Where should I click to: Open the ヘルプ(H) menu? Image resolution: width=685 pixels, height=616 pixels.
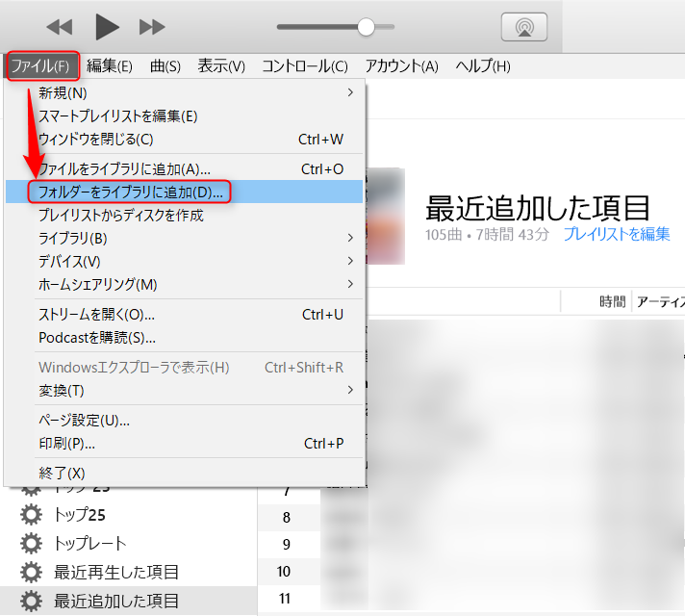tap(483, 66)
